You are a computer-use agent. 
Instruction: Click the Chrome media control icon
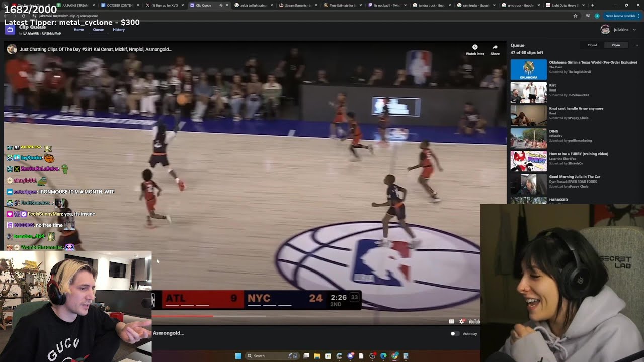click(x=588, y=16)
